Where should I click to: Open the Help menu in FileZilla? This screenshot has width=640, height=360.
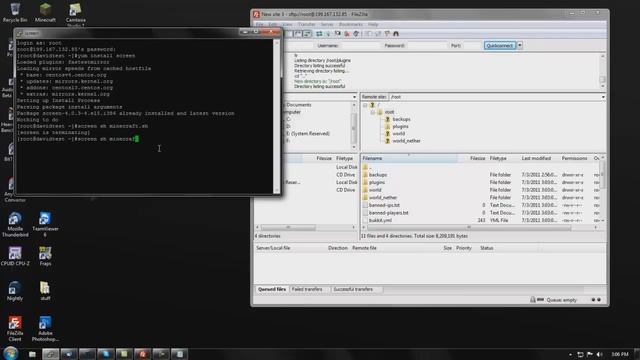(373, 24)
